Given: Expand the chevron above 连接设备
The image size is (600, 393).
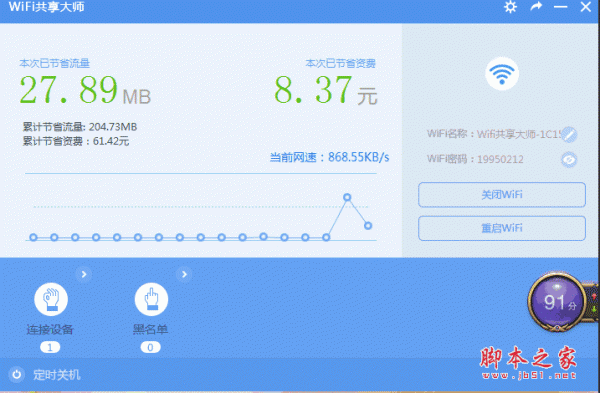Looking at the screenshot, I should (x=84, y=274).
